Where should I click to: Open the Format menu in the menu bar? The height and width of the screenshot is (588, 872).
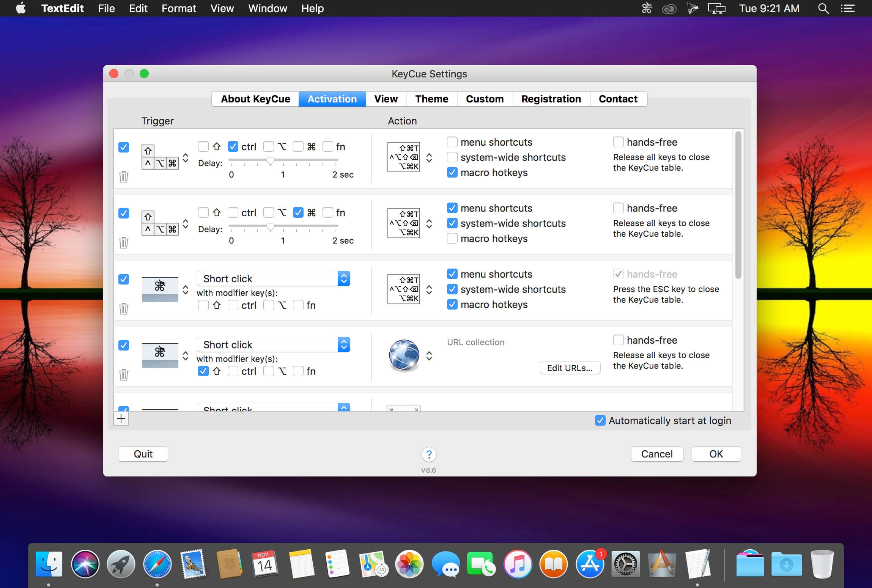[179, 8]
